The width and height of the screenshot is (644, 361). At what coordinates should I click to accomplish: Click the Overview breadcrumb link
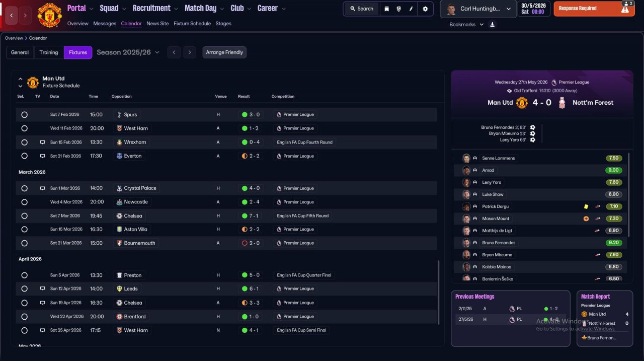coord(14,38)
